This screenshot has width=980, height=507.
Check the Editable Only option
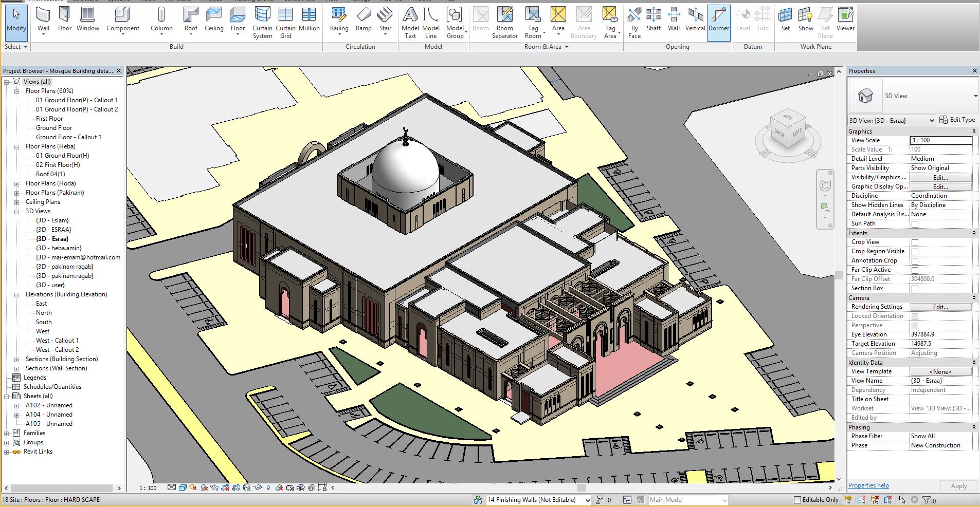point(797,500)
